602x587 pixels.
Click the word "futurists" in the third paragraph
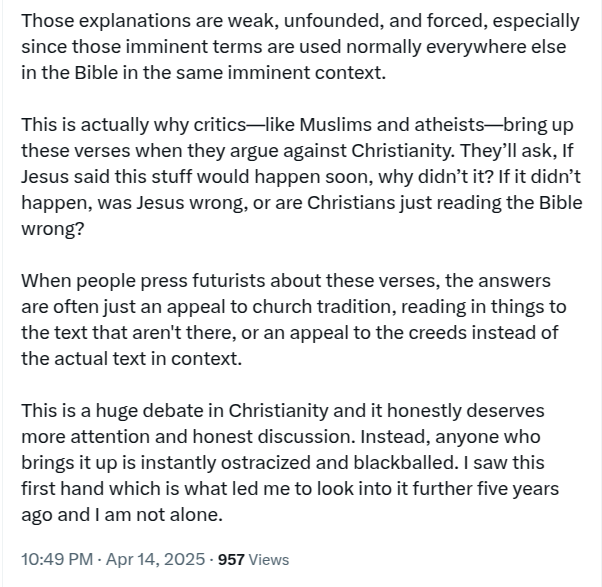222,280
